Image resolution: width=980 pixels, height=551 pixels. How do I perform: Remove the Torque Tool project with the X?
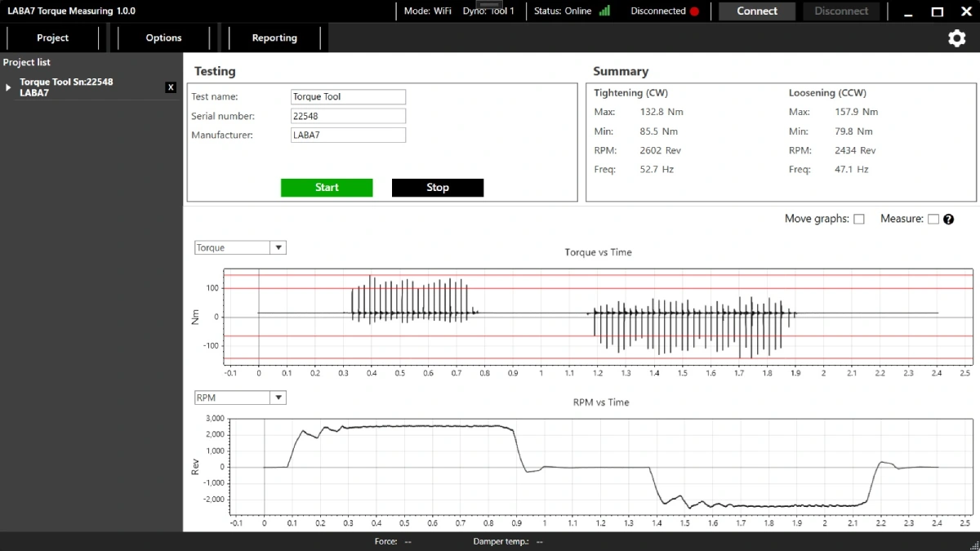coord(170,87)
